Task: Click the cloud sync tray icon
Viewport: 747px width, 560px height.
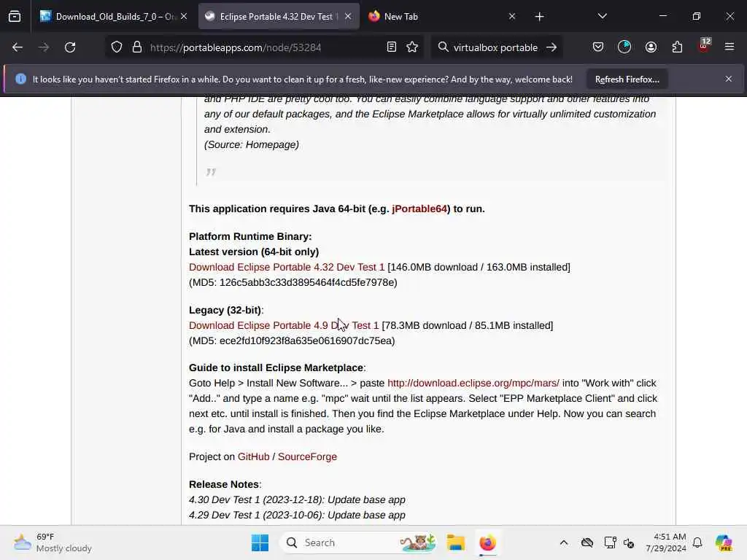Action: (587, 542)
